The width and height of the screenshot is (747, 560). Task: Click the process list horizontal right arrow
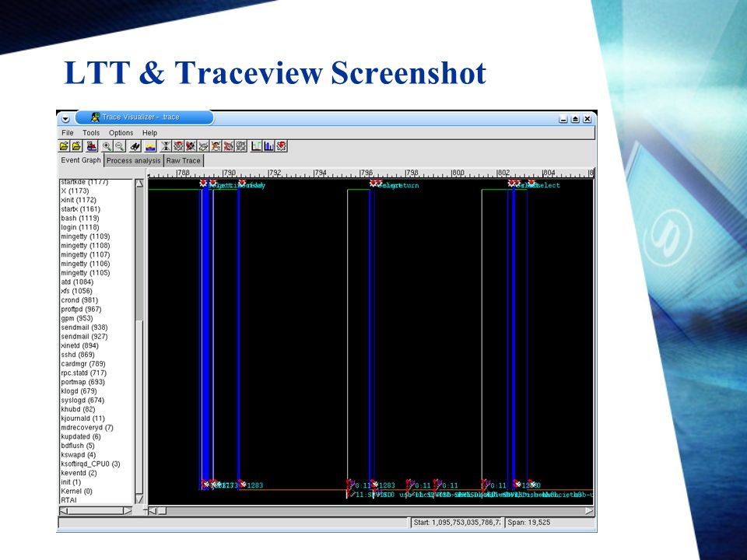[127, 511]
